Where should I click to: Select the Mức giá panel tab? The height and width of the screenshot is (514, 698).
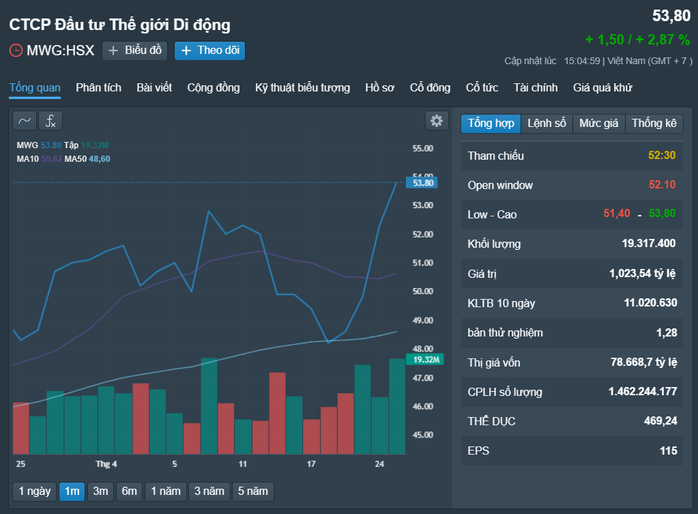point(599,123)
